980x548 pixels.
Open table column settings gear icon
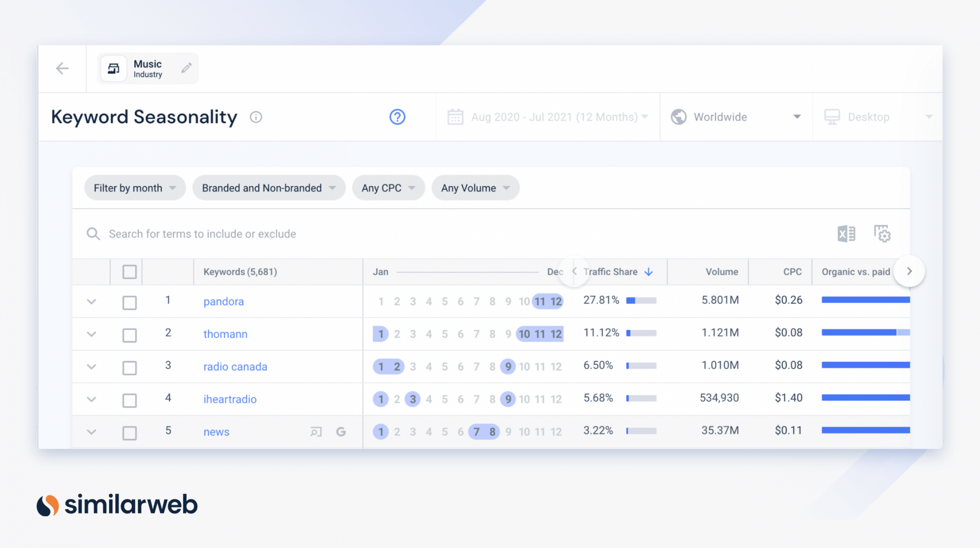(882, 234)
